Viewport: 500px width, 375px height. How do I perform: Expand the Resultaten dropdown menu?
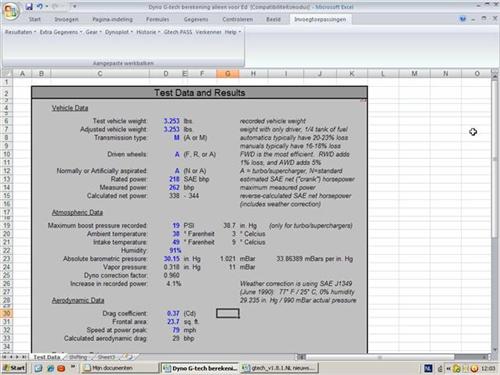point(20,32)
